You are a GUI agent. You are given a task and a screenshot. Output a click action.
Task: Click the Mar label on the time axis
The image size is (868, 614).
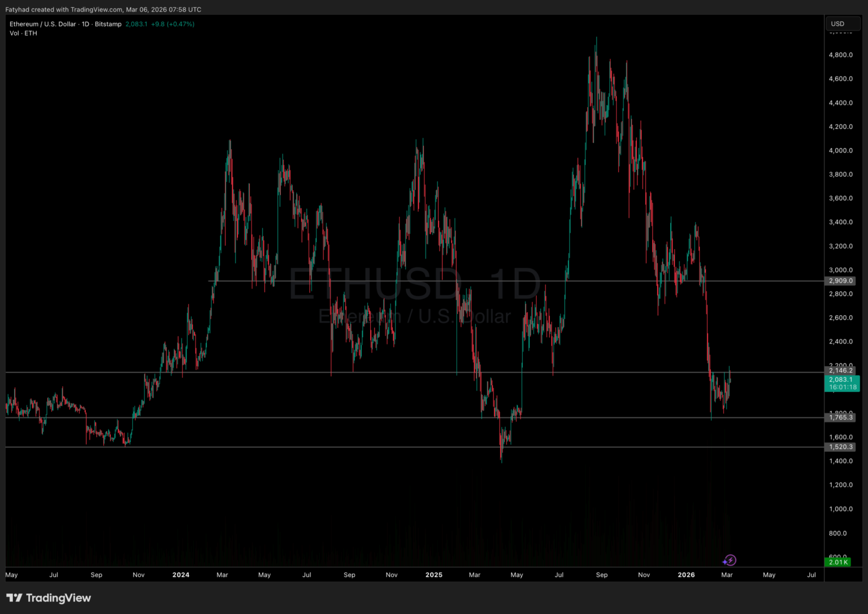[727, 574]
